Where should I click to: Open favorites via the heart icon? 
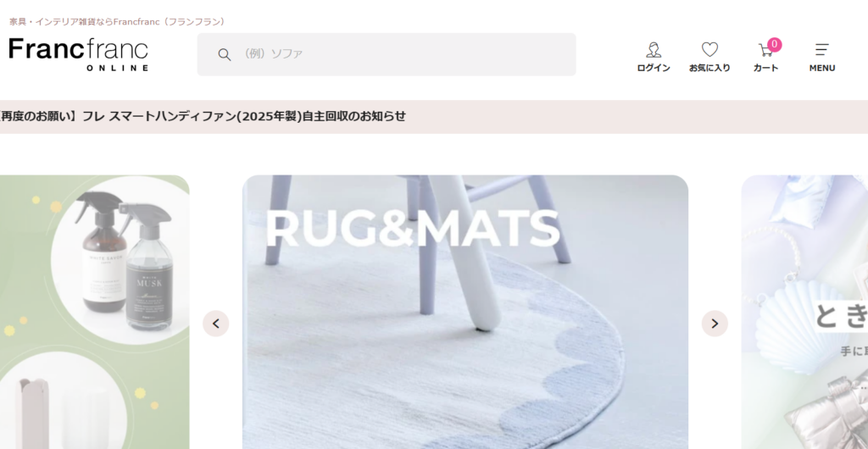(709, 50)
